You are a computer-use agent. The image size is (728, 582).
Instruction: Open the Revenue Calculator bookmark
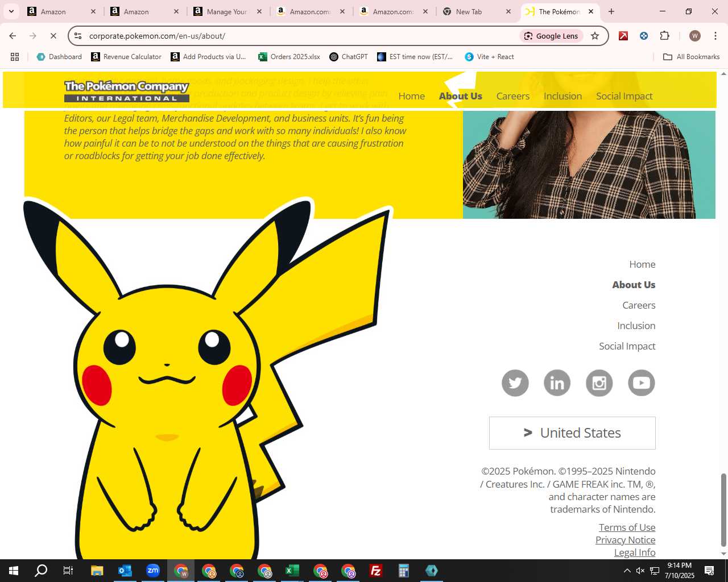126,57
